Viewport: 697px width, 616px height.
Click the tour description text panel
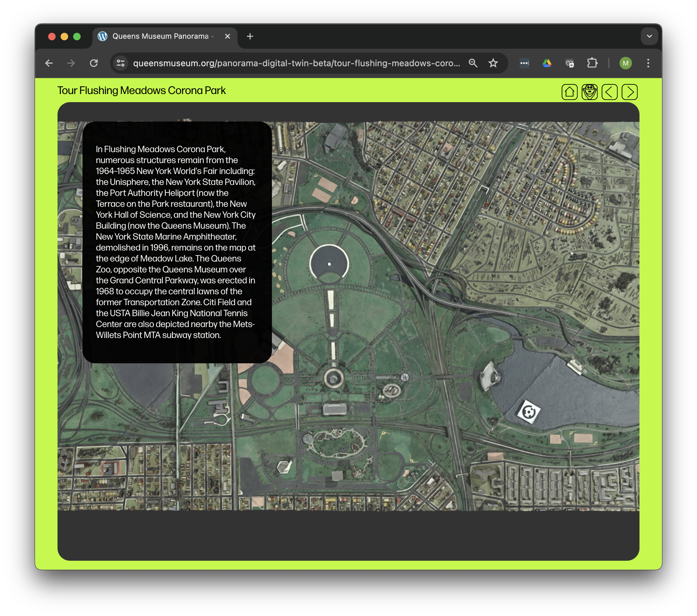(177, 242)
